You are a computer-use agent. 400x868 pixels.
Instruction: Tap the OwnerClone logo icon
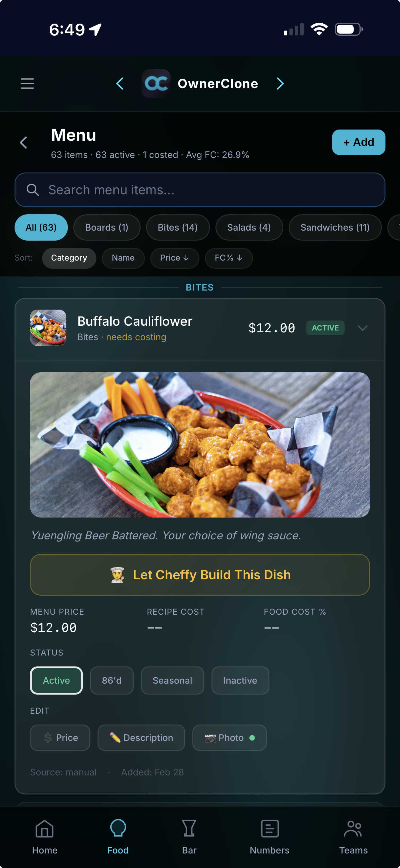coord(156,84)
